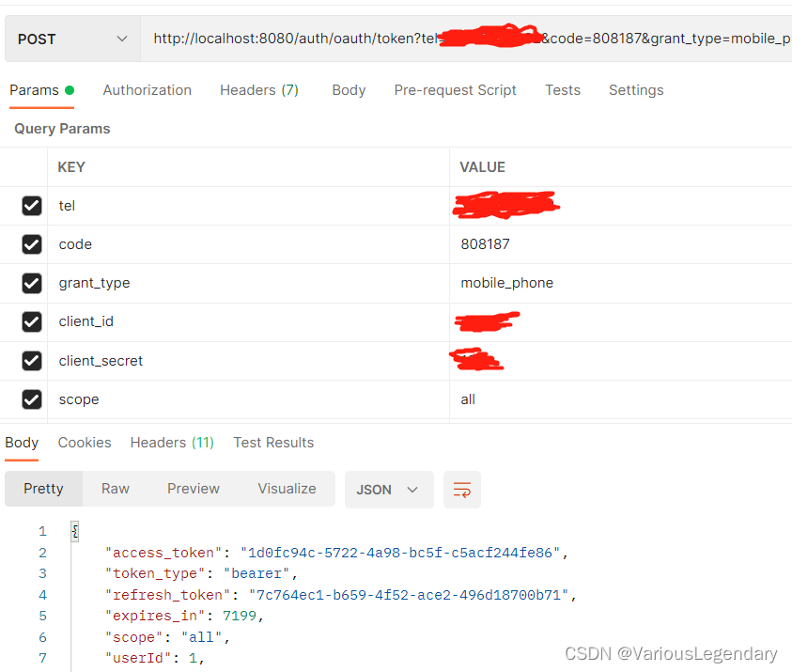Uncheck the code parameter checkbox
Viewport: 792px width, 672px height.
(32, 244)
